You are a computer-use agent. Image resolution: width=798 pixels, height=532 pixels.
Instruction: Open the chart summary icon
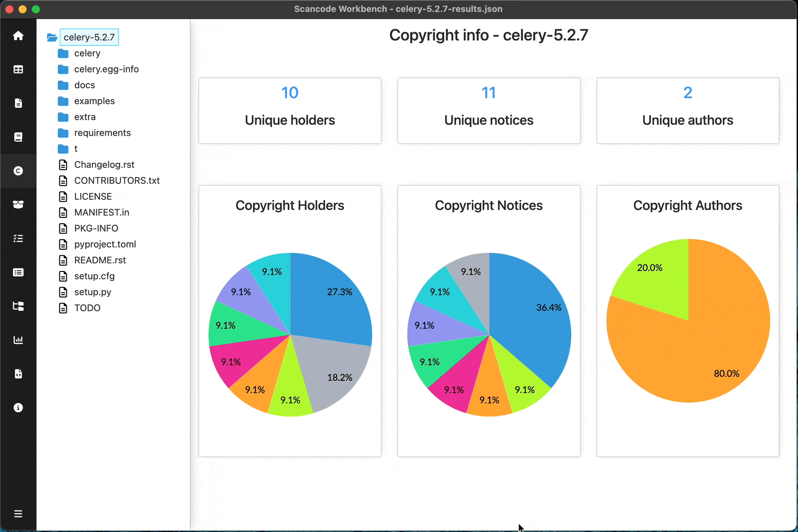[18, 340]
